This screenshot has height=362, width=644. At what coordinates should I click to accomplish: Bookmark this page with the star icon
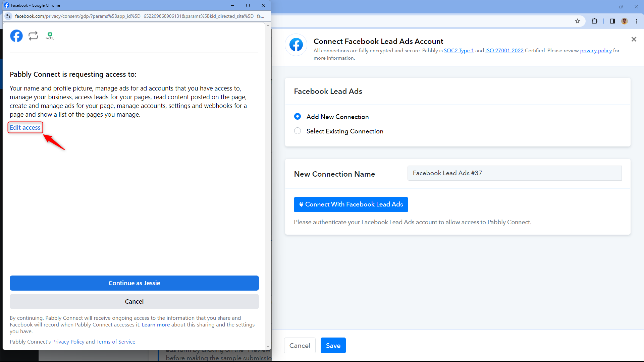(578, 21)
